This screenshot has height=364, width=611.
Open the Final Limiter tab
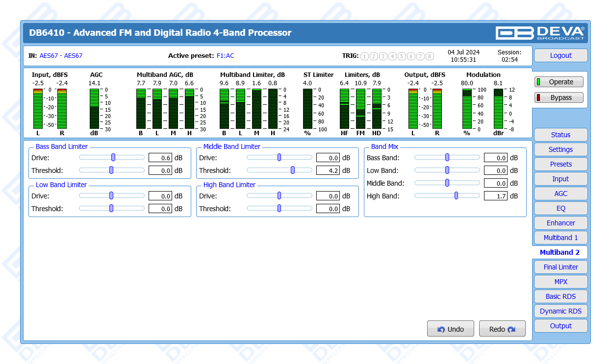click(x=560, y=267)
